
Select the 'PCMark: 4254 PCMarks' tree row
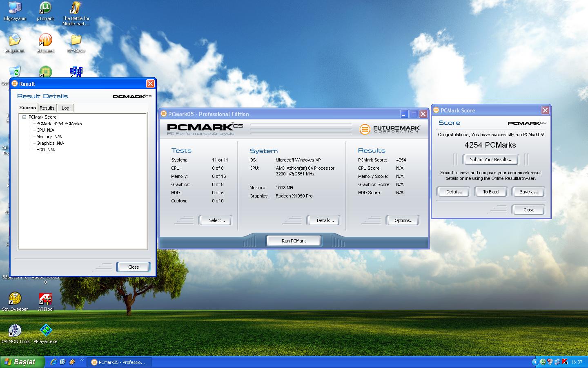pyautogui.click(x=59, y=123)
